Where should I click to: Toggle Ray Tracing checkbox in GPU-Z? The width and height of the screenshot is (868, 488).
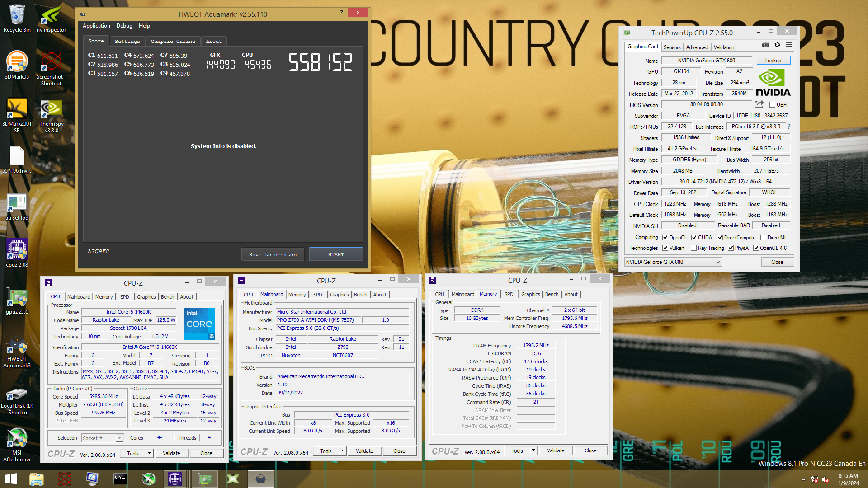coord(693,248)
